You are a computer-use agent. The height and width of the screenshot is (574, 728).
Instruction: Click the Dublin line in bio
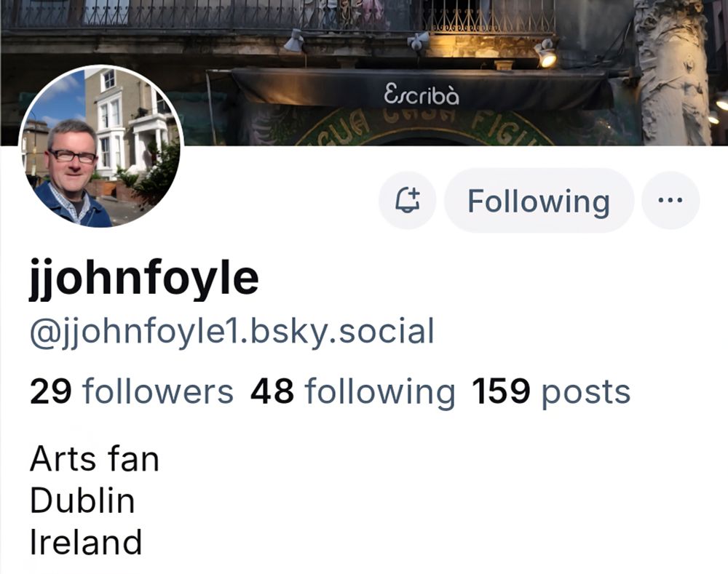[x=82, y=501]
